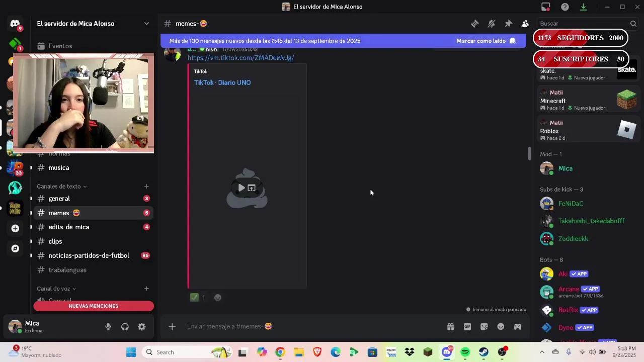Open the trabalenguas channel
Screen dimensions: 644x362
[x=93, y=270]
